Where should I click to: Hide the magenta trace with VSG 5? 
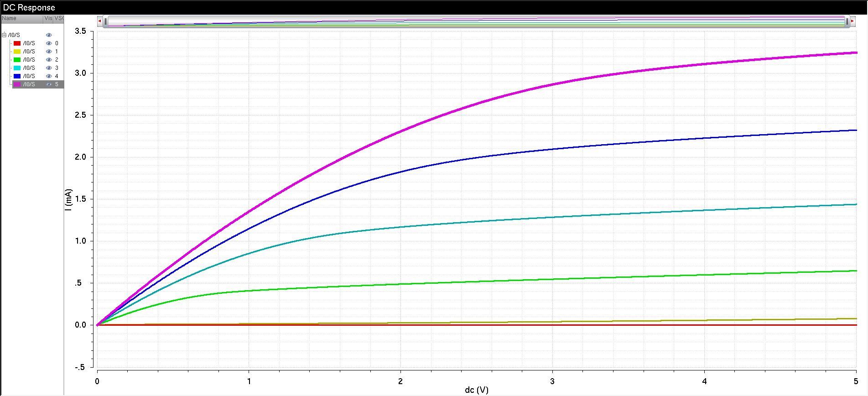click(x=49, y=84)
